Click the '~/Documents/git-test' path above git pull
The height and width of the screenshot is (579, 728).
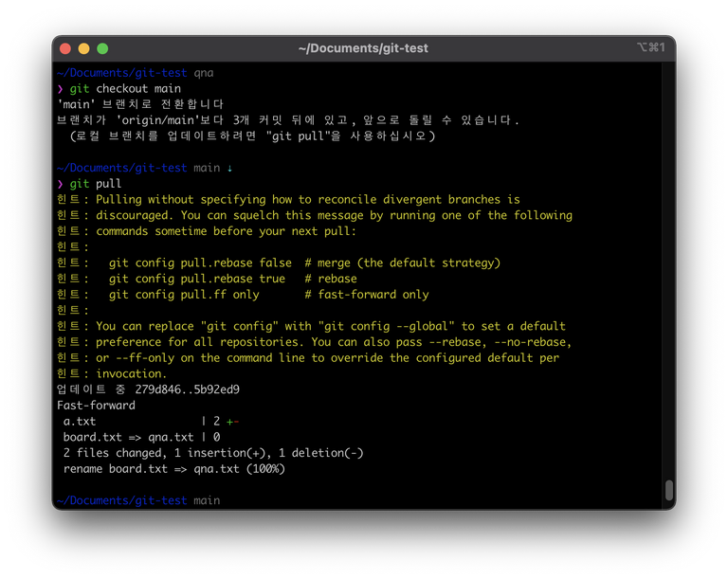tap(122, 168)
